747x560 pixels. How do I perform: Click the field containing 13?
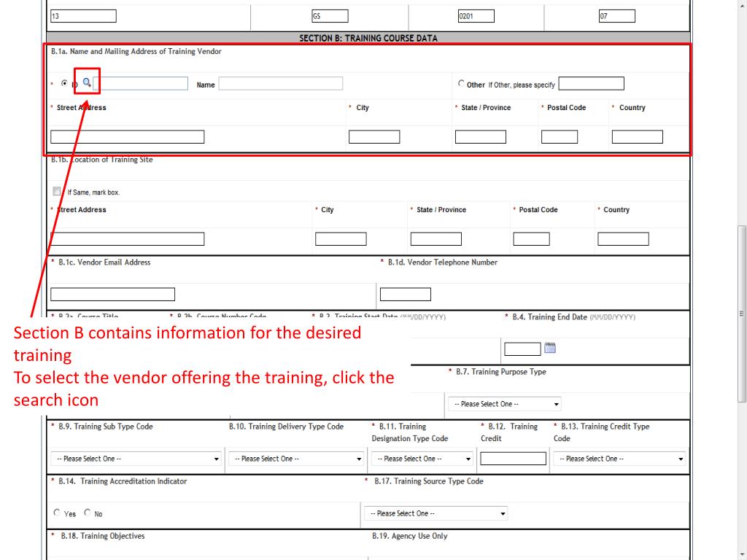click(83, 16)
